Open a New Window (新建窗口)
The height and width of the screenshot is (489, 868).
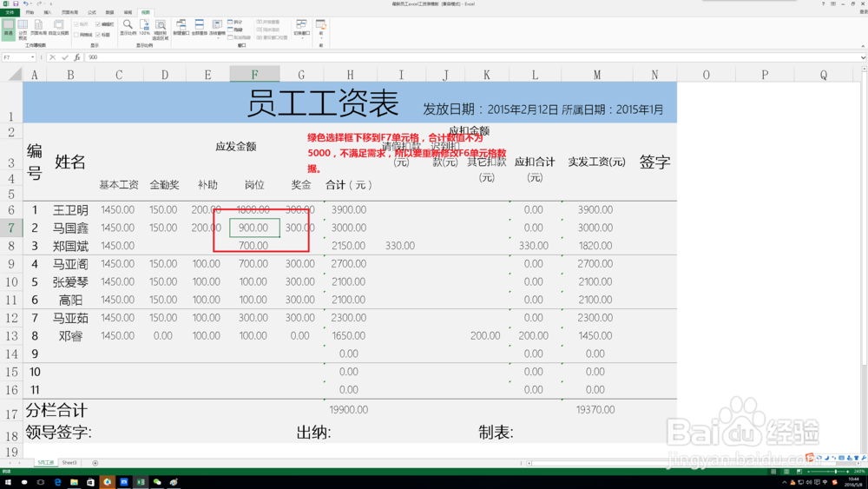[x=181, y=27]
